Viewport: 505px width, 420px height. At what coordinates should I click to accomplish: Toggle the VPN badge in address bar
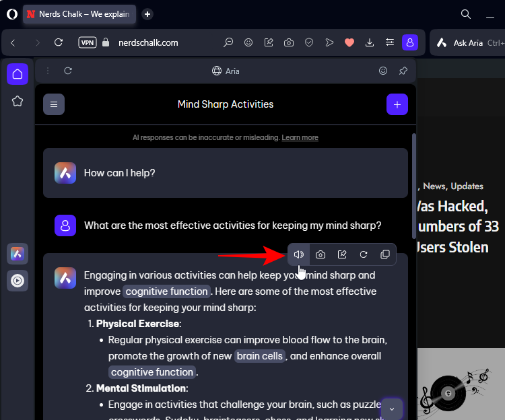click(x=88, y=42)
